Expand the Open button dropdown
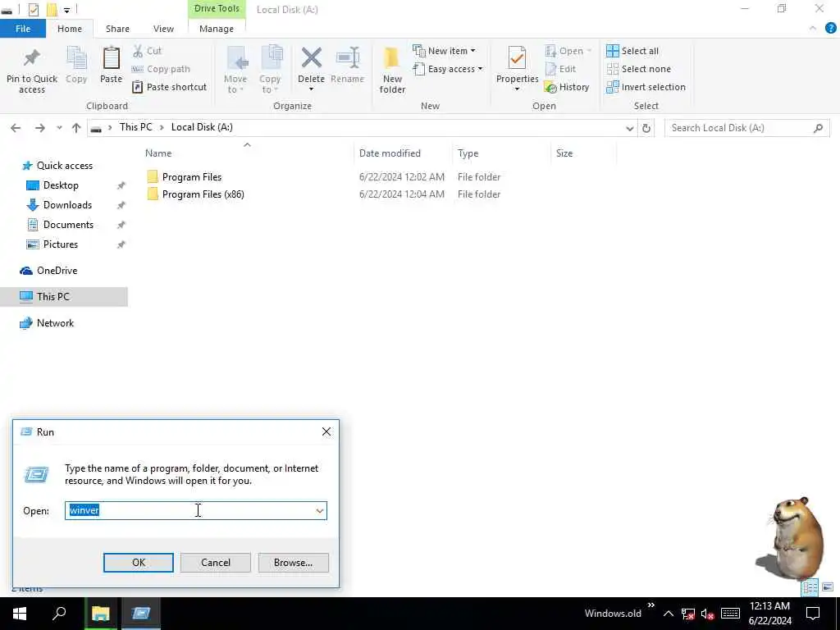This screenshot has width=840, height=630. pyautogui.click(x=589, y=51)
